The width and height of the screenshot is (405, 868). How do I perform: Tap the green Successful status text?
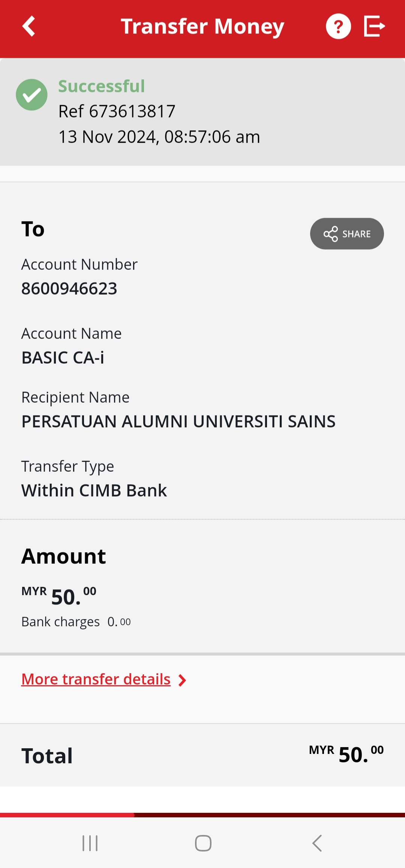[x=102, y=86]
